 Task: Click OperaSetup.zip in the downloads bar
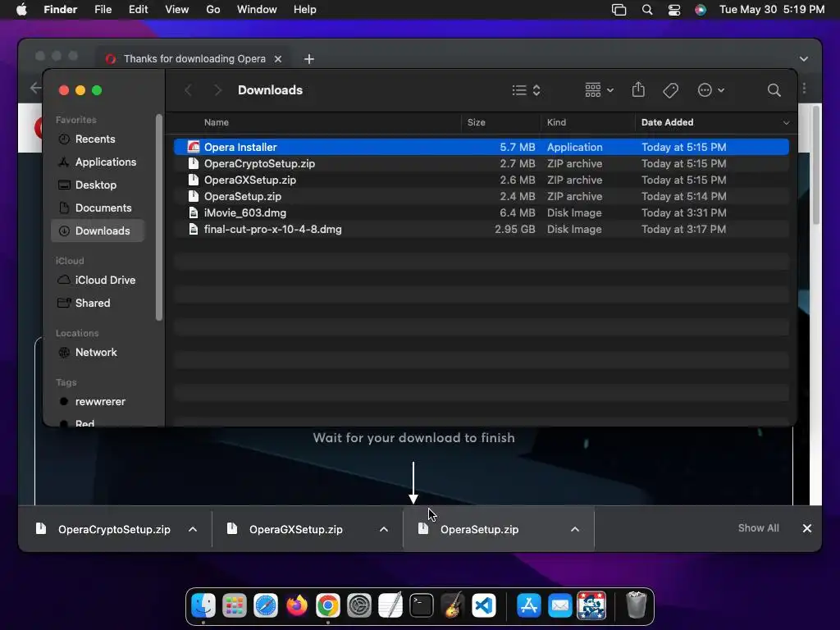click(x=479, y=529)
